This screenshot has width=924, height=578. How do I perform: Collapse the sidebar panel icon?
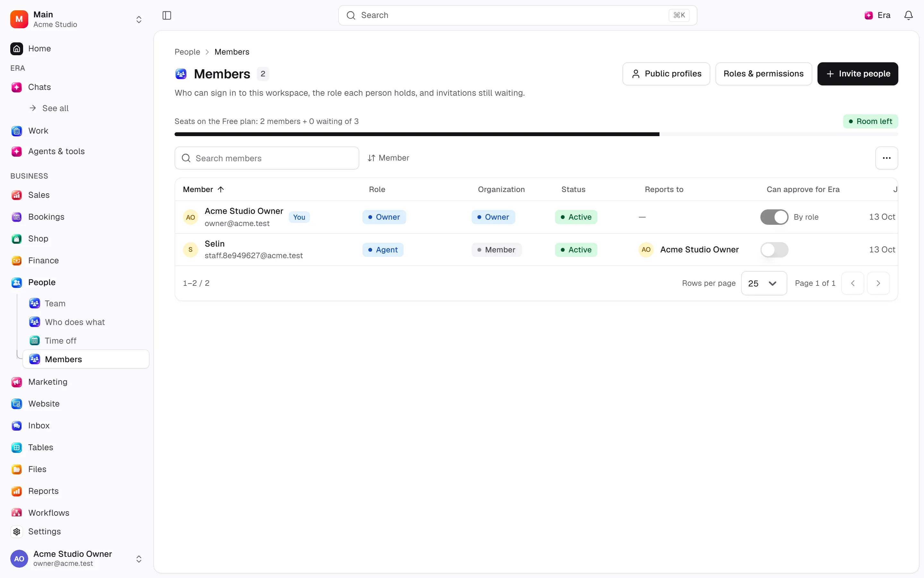(x=167, y=15)
